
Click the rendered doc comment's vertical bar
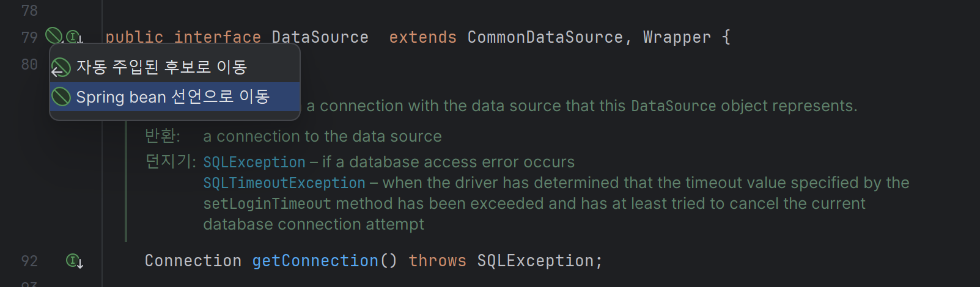[126, 181]
